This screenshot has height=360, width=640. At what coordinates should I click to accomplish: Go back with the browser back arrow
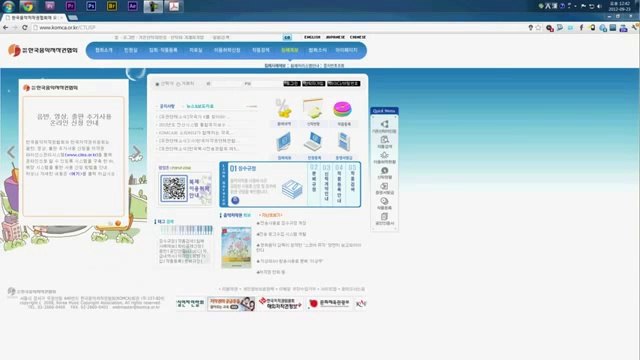click(x=5, y=27)
